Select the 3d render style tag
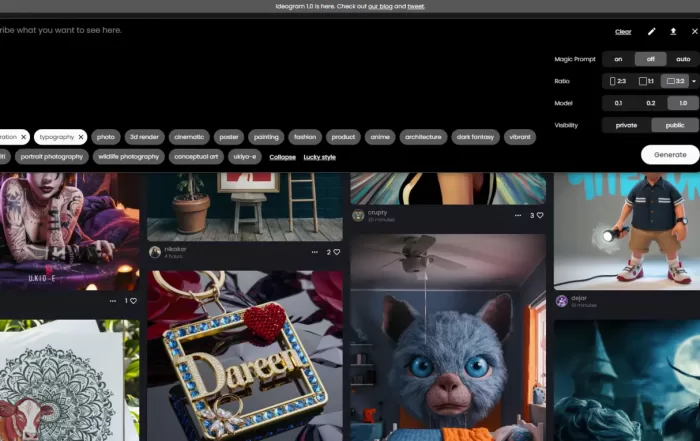The width and height of the screenshot is (700, 441). pyautogui.click(x=144, y=137)
